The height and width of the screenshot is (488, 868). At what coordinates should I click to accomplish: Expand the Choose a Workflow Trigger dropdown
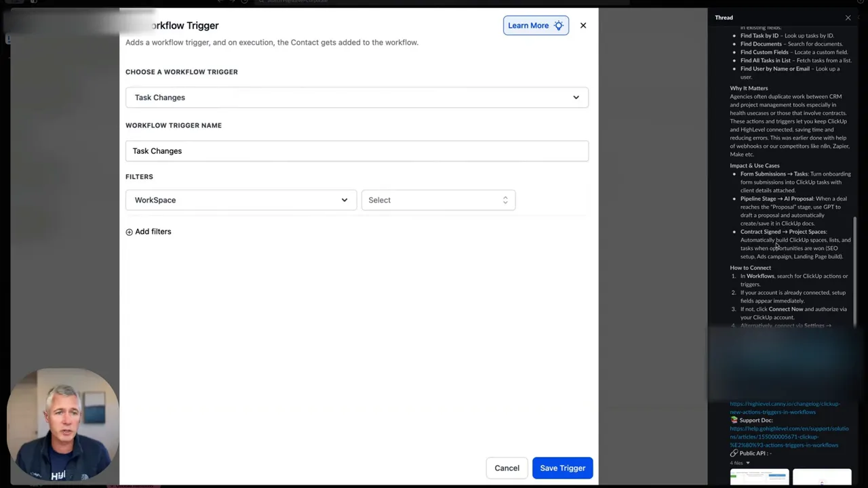(x=357, y=98)
